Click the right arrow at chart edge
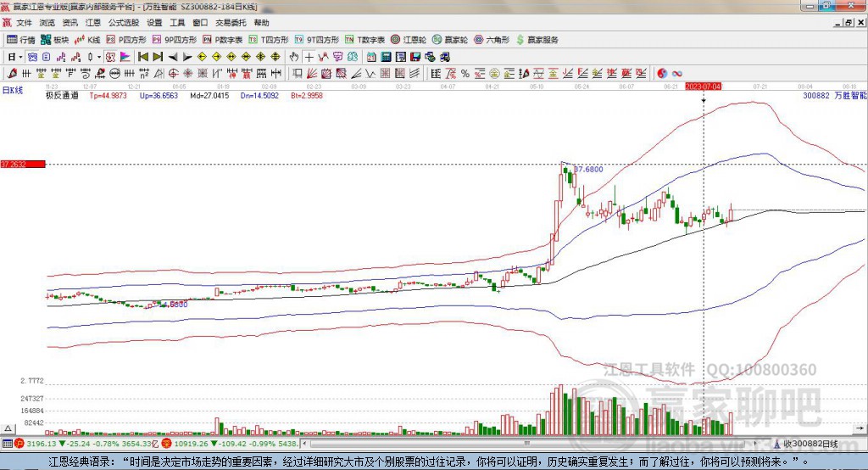The image size is (868, 470). coord(860,428)
